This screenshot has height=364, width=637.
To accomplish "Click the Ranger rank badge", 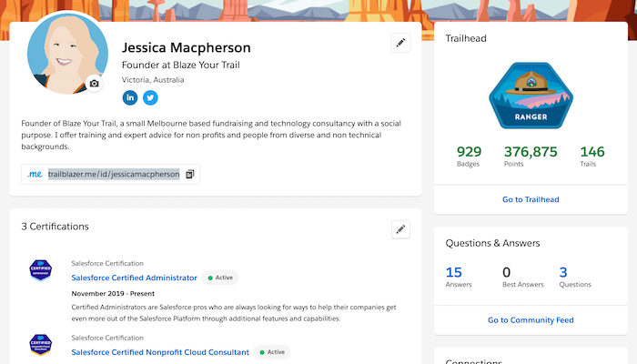I will click(531, 96).
